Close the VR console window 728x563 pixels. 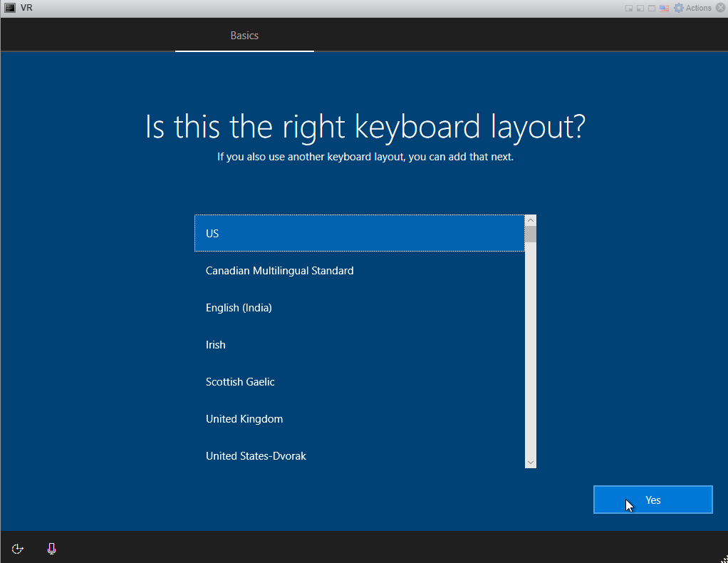point(721,8)
